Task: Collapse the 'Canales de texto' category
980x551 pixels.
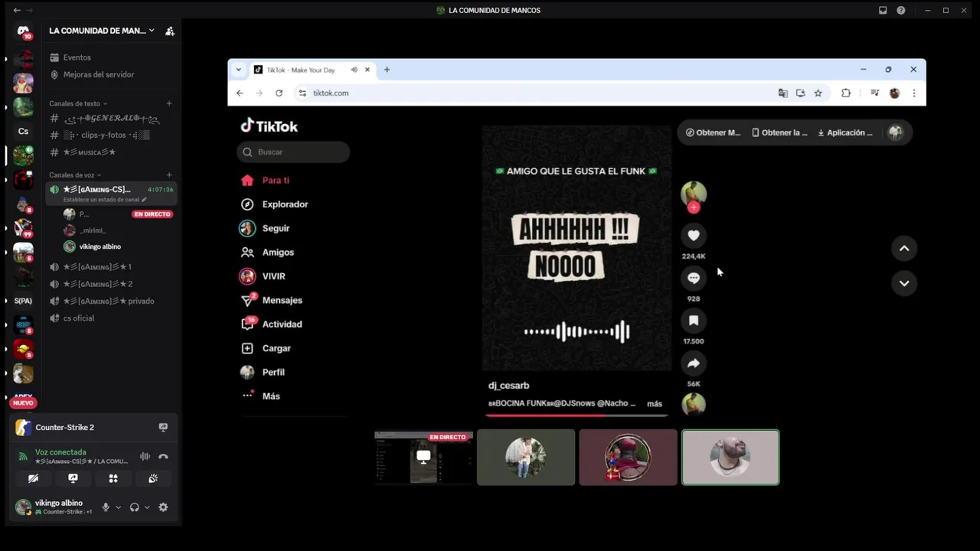Action: [x=78, y=103]
